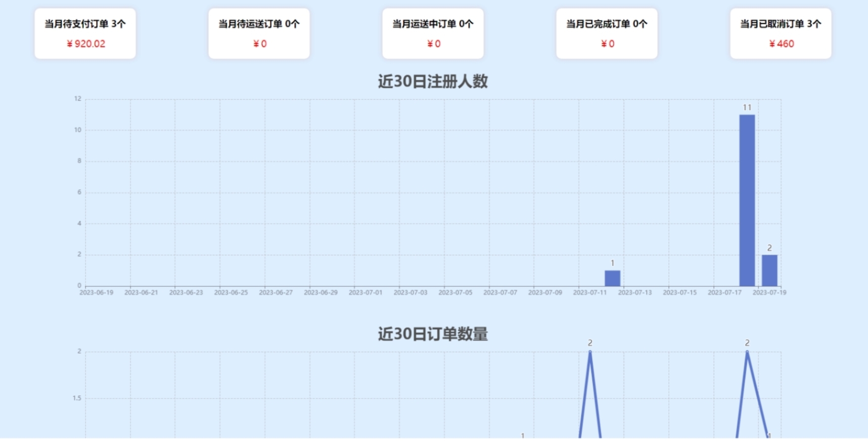
Task: Click the 2023-07-11 axis label
Action: [x=590, y=292]
